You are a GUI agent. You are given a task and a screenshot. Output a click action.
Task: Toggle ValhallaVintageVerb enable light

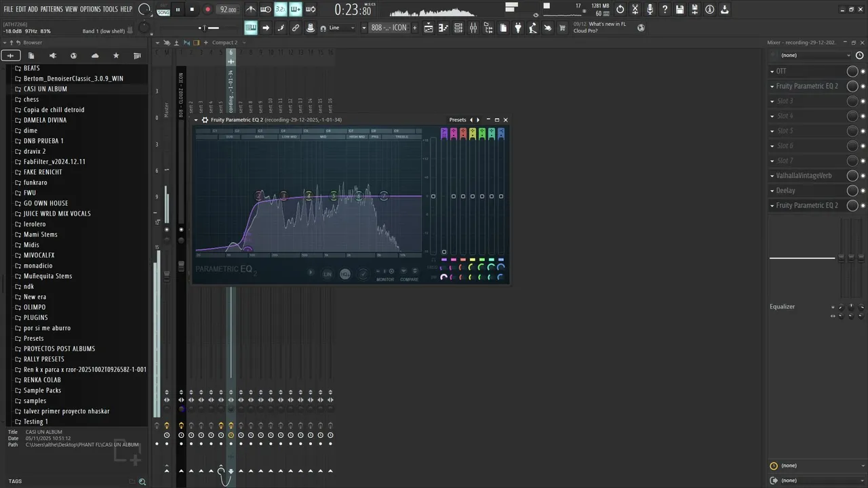tap(863, 176)
